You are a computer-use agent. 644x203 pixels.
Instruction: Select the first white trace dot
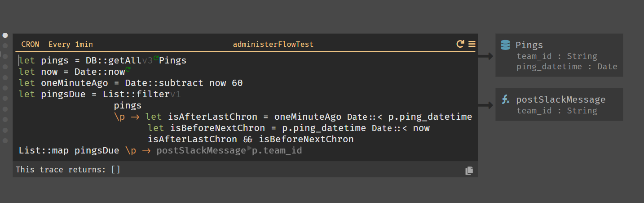pyautogui.click(x=5, y=35)
